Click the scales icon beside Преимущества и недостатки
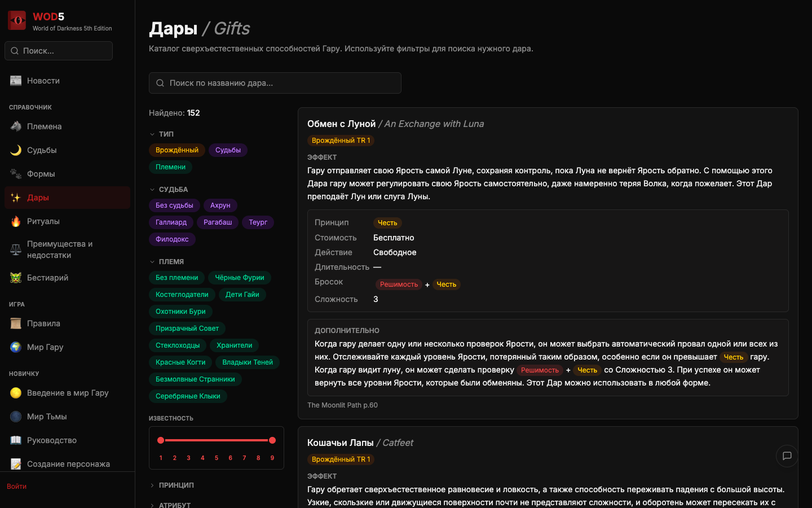 click(x=16, y=249)
